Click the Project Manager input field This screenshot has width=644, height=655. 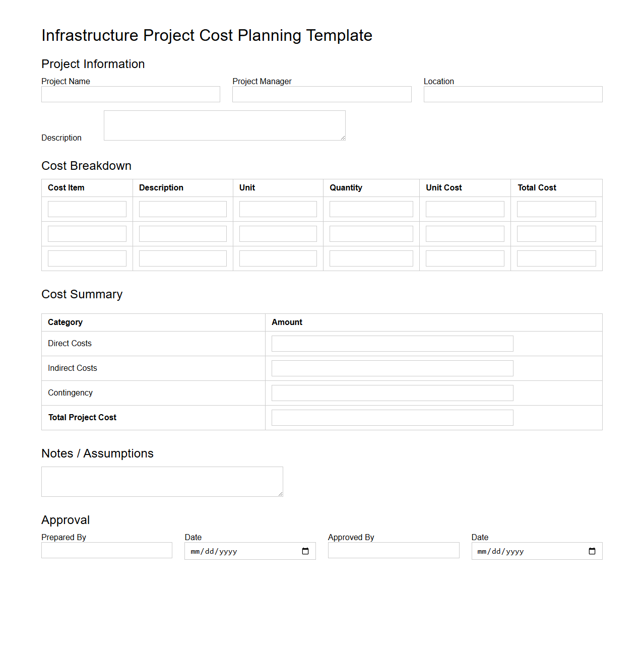(x=321, y=94)
